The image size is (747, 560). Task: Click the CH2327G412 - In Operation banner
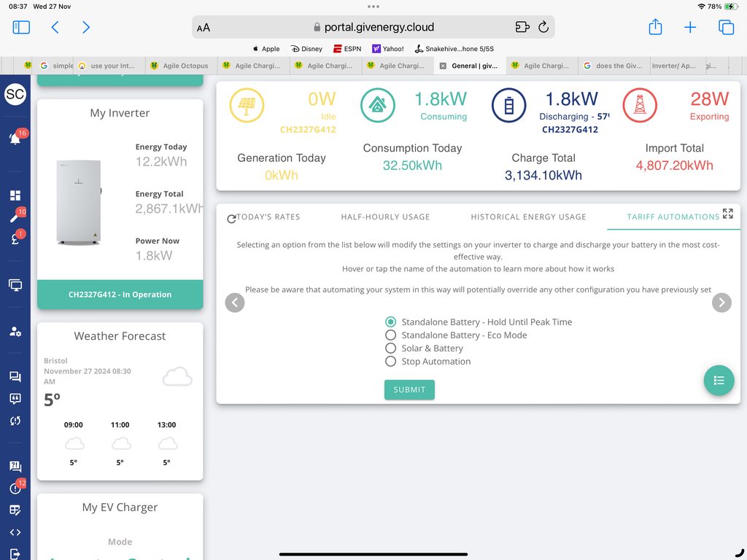click(x=120, y=295)
